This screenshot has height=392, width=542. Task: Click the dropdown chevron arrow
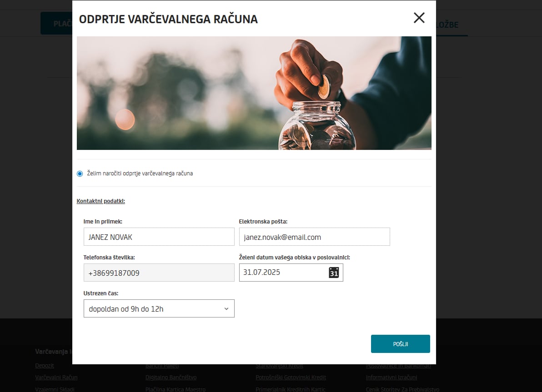(226, 309)
